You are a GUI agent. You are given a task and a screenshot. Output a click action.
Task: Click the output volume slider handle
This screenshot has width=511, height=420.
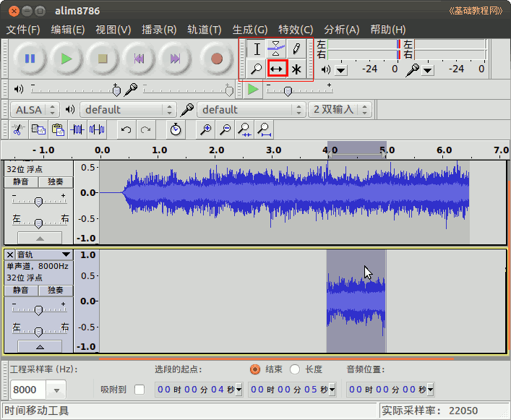pos(116,90)
